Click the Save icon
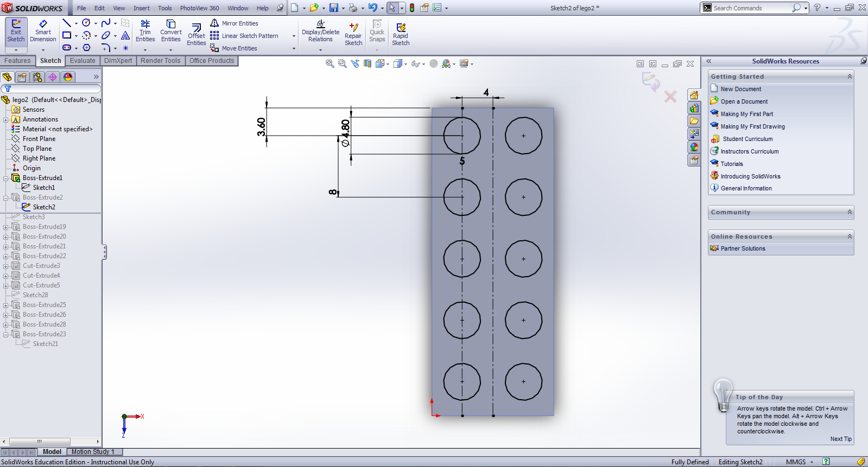 tap(334, 8)
